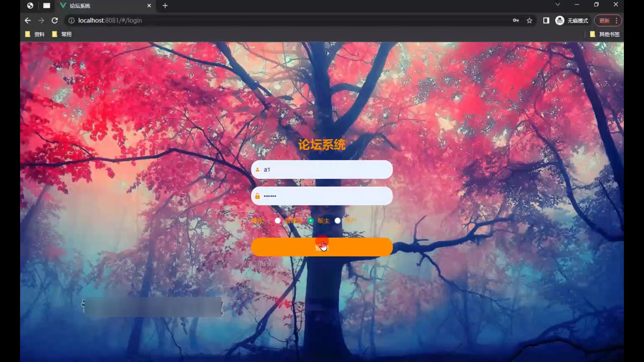The width and height of the screenshot is (644, 362).
Task: Open a new tab with plus button
Action: [x=165, y=6]
